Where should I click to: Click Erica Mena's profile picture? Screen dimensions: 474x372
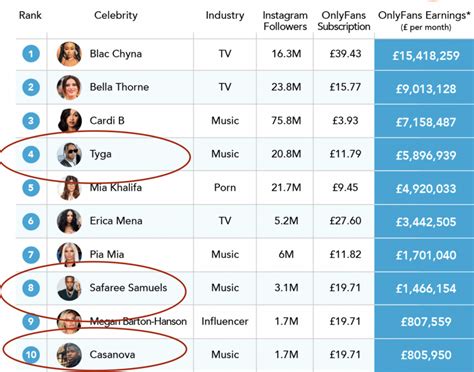[x=69, y=221]
